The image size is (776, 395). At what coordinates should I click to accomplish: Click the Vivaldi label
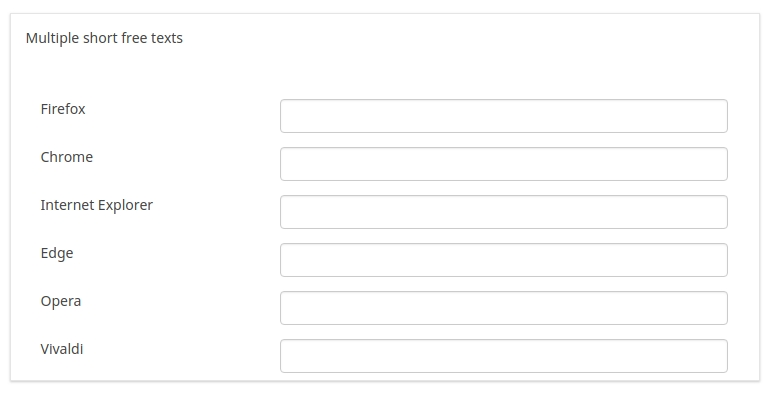(x=62, y=349)
